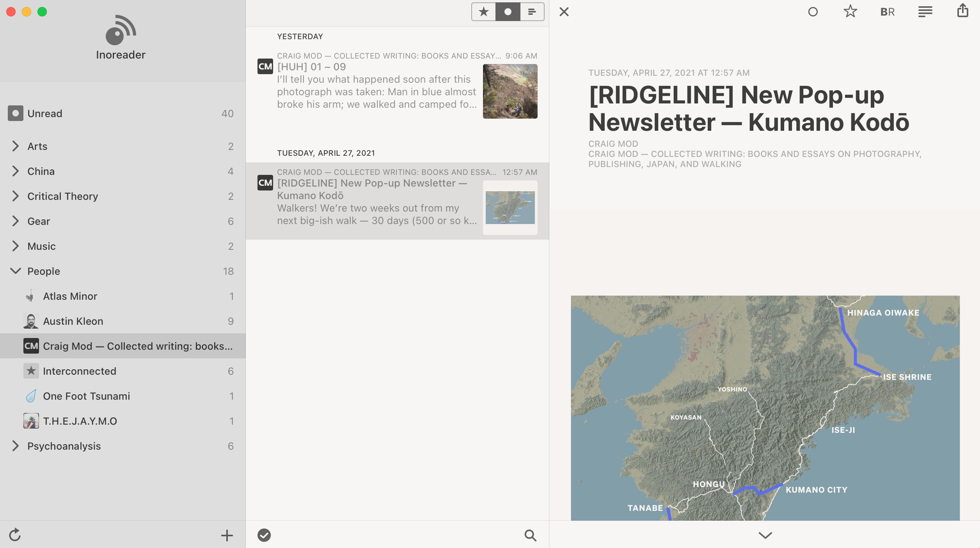Open the T.H.E.J.A.Y.M.O feed
The height and width of the screenshot is (548, 980).
coord(123,421)
